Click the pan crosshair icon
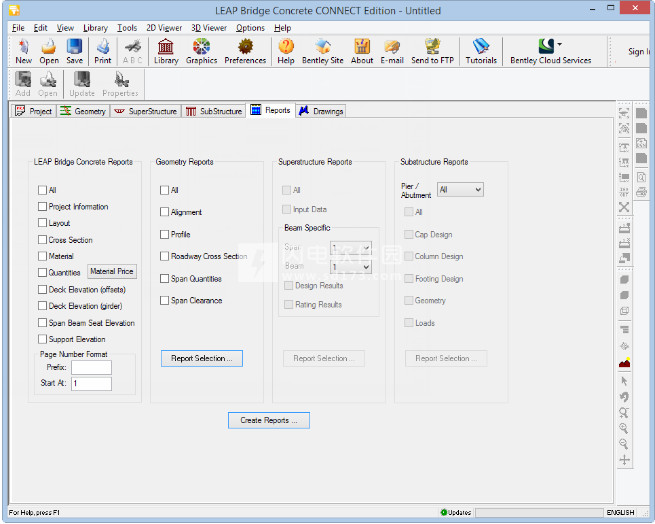 tap(625, 460)
